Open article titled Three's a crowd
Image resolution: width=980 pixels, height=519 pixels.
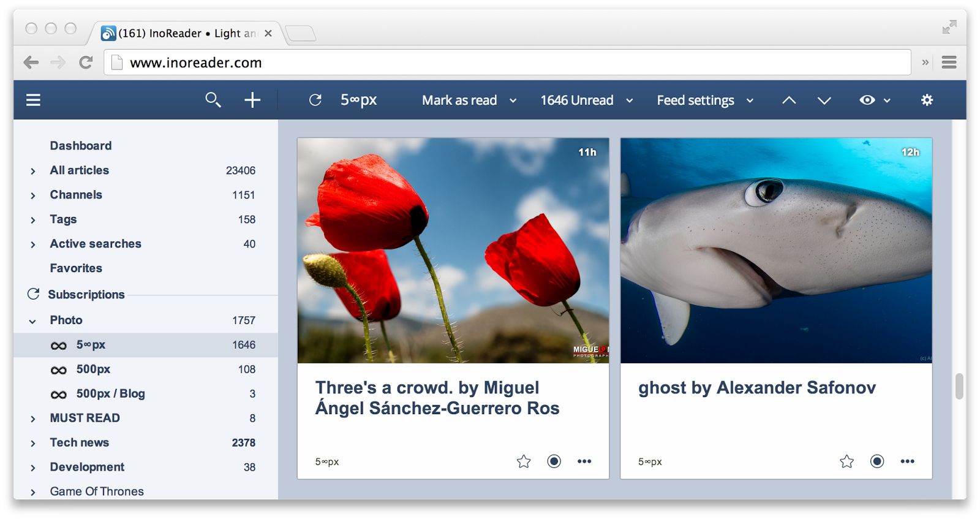[x=437, y=398]
